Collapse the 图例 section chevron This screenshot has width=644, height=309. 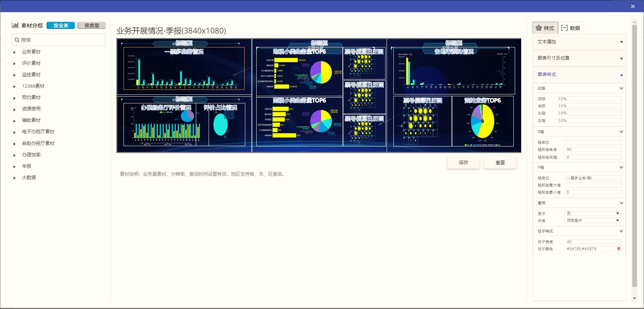(621, 203)
